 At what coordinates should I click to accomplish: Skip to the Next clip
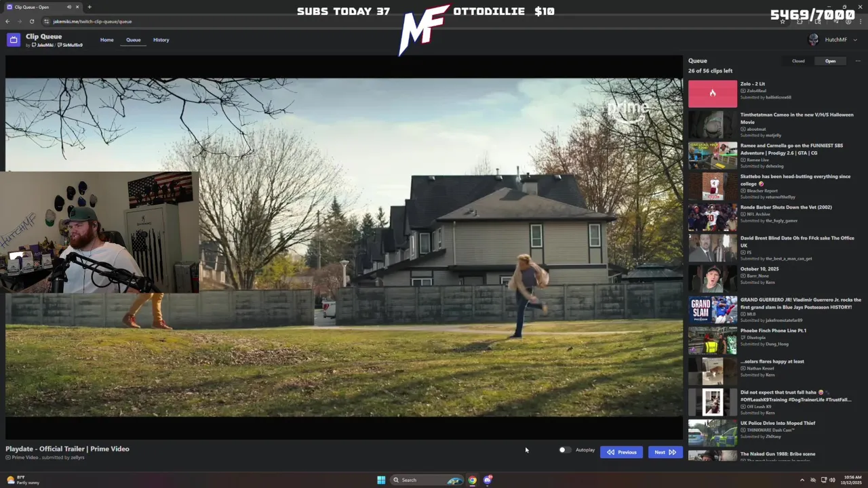[x=665, y=452]
